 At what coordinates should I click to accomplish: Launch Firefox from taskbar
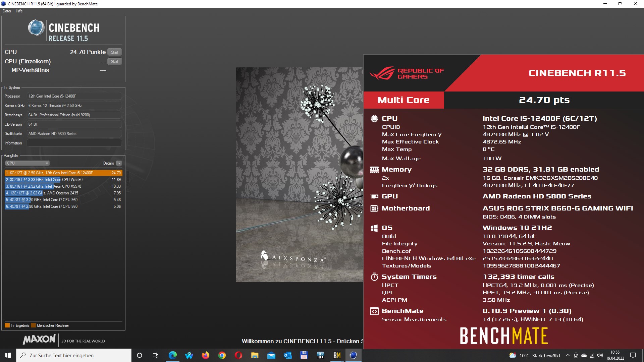(x=205, y=355)
